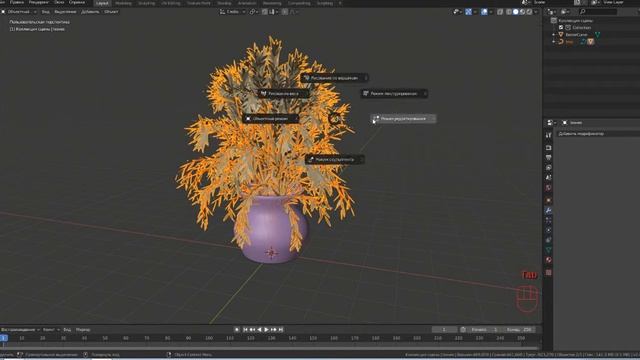
Task: Open the viewport Add (Добавить) menu
Action: coord(90,12)
